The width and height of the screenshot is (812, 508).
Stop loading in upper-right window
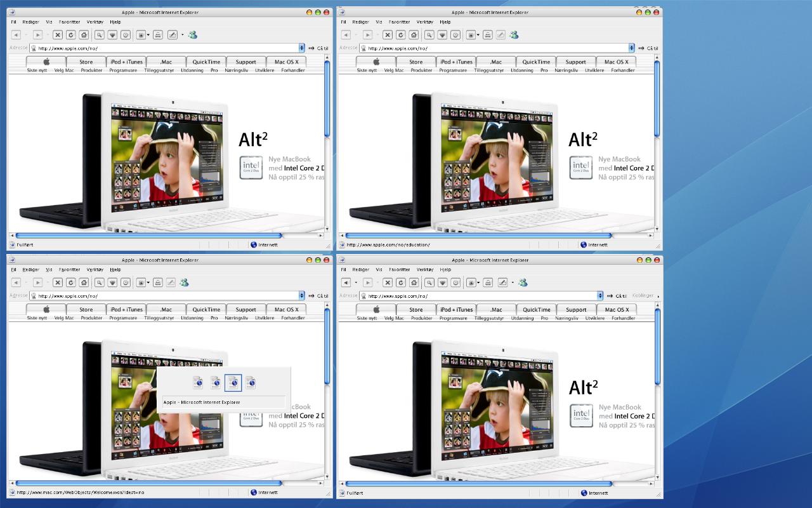coord(388,35)
